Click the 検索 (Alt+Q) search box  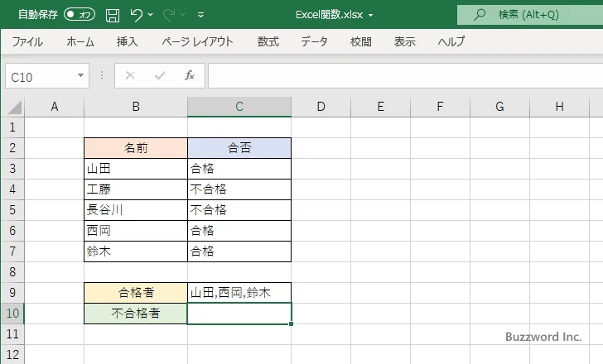coord(530,15)
